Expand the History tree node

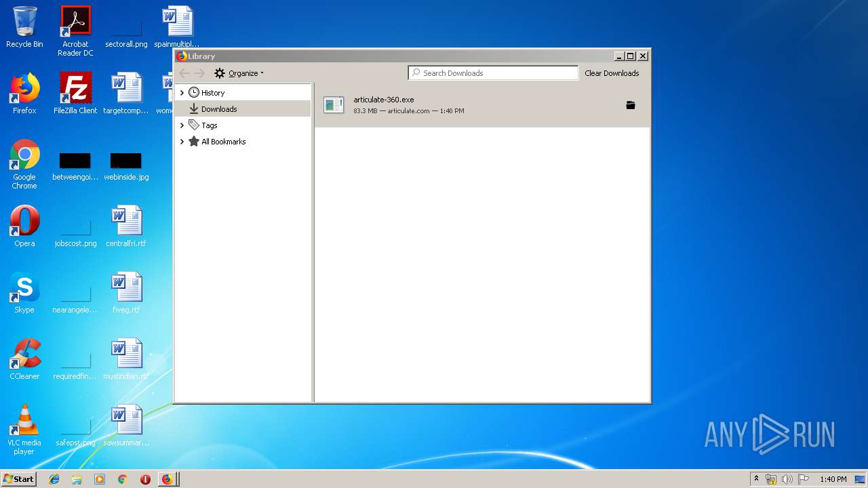point(182,93)
